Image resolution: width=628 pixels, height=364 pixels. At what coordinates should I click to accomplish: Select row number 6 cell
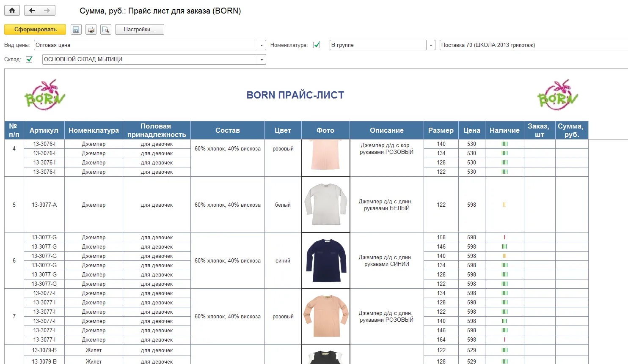(14, 260)
